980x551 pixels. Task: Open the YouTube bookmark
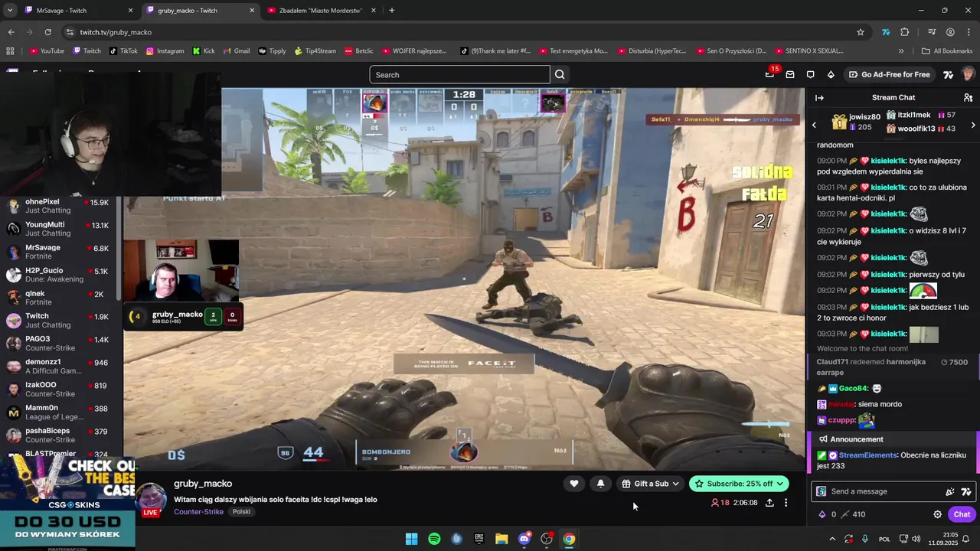coord(46,51)
